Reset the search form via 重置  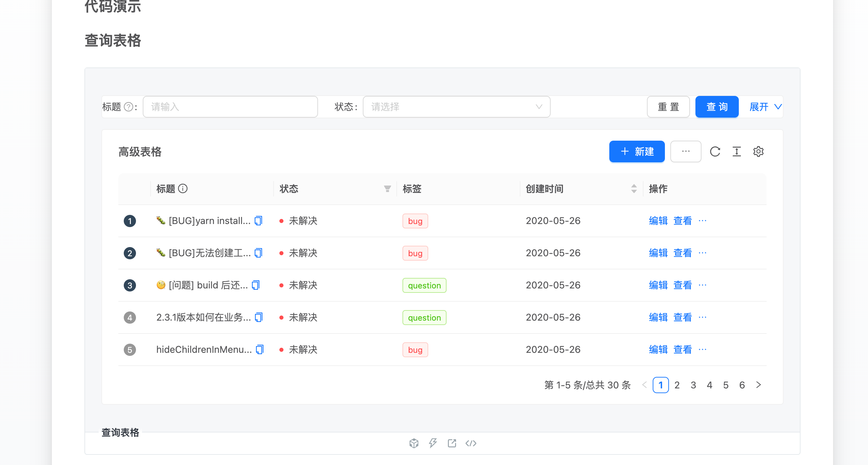click(668, 107)
